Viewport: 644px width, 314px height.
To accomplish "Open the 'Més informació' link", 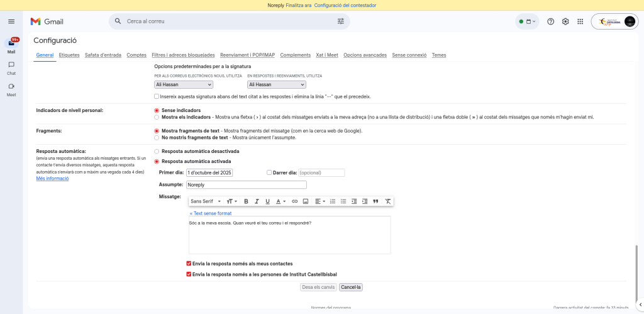I will point(52,179).
